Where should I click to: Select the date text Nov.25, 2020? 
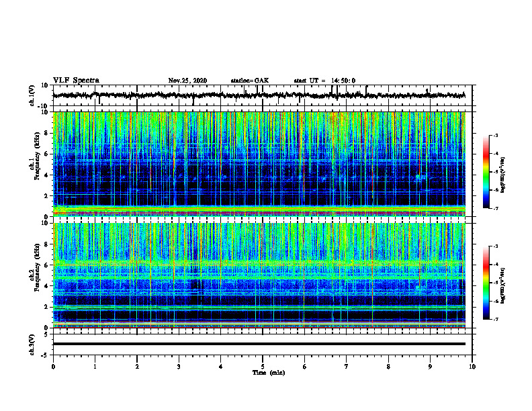click(x=187, y=81)
